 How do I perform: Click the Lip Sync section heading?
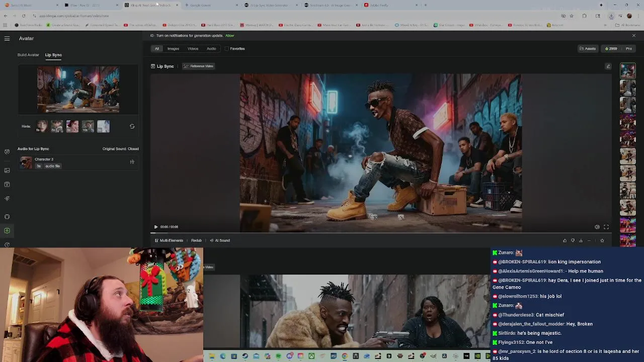(x=163, y=66)
